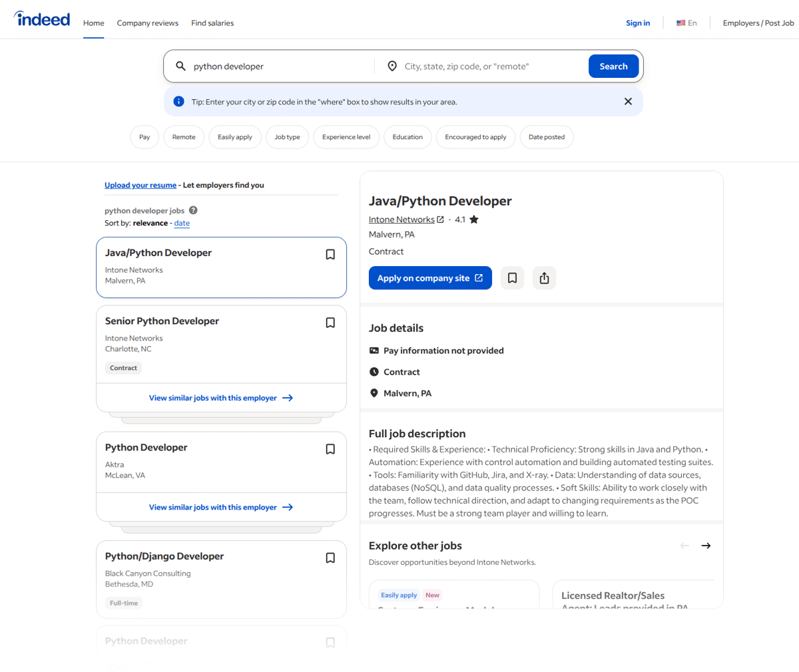Click the info icon in the tip banner
The width and height of the screenshot is (799, 672).
(x=178, y=102)
